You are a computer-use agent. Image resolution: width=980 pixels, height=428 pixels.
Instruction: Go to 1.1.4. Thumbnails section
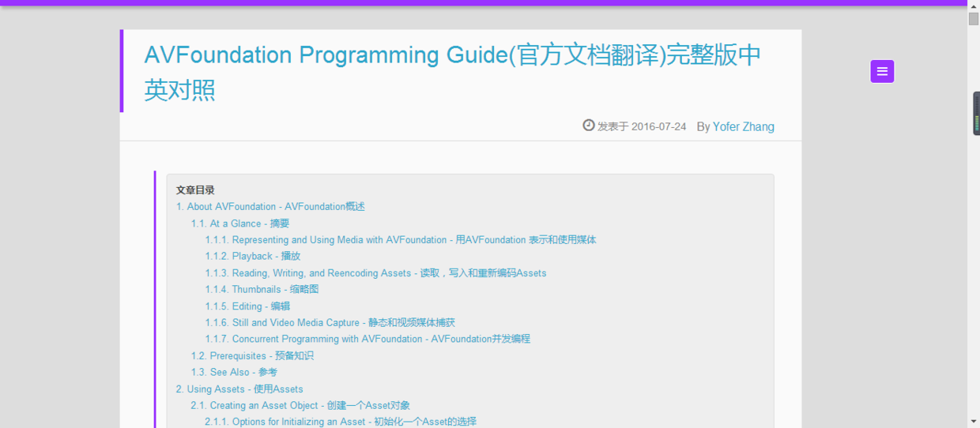(262, 290)
